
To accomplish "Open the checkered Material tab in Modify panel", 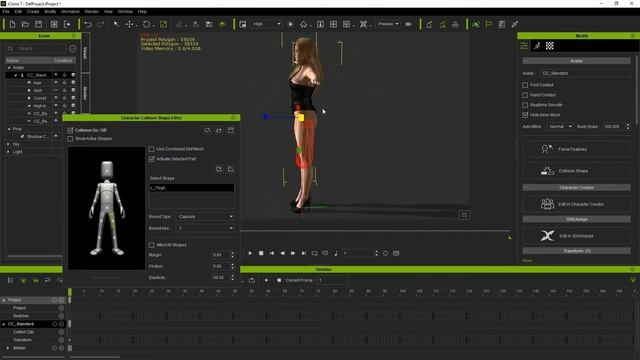I will click(x=550, y=46).
